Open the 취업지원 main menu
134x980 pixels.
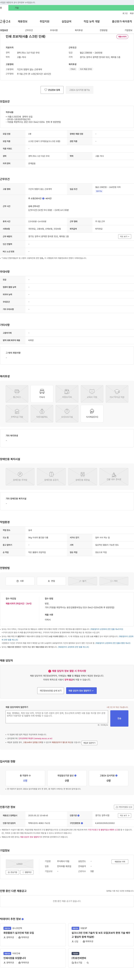(45, 22)
